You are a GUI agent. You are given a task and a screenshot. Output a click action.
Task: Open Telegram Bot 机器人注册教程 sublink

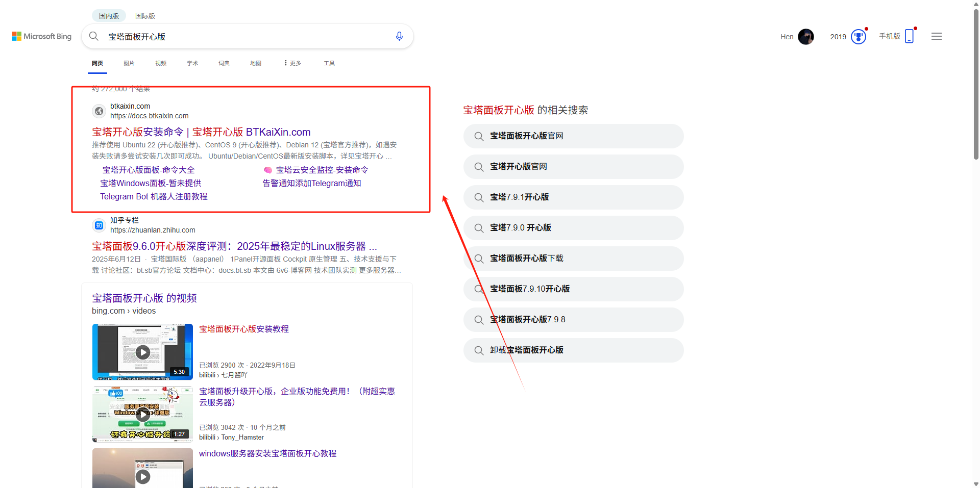(x=154, y=196)
